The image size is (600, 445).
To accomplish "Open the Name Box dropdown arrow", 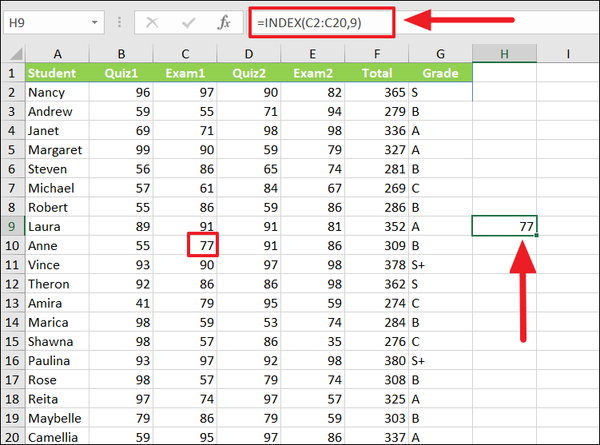I will (x=95, y=23).
